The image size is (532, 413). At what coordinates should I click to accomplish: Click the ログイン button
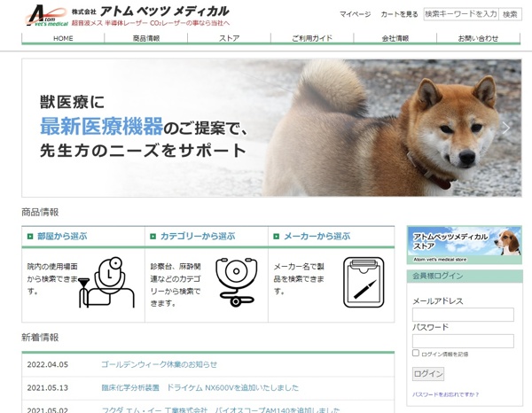click(x=428, y=374)
